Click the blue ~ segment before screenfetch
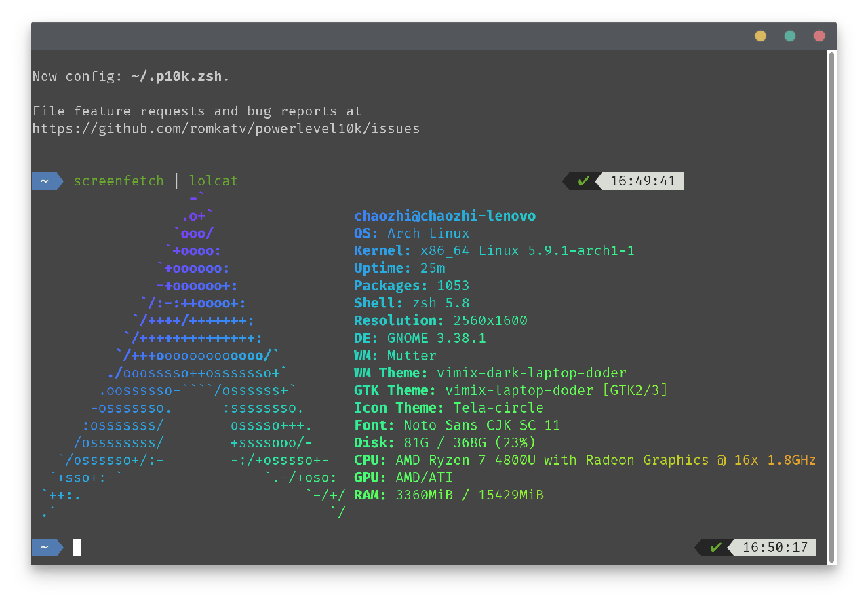The width and height of the screenshot is (868, 606). click(45, 181)
